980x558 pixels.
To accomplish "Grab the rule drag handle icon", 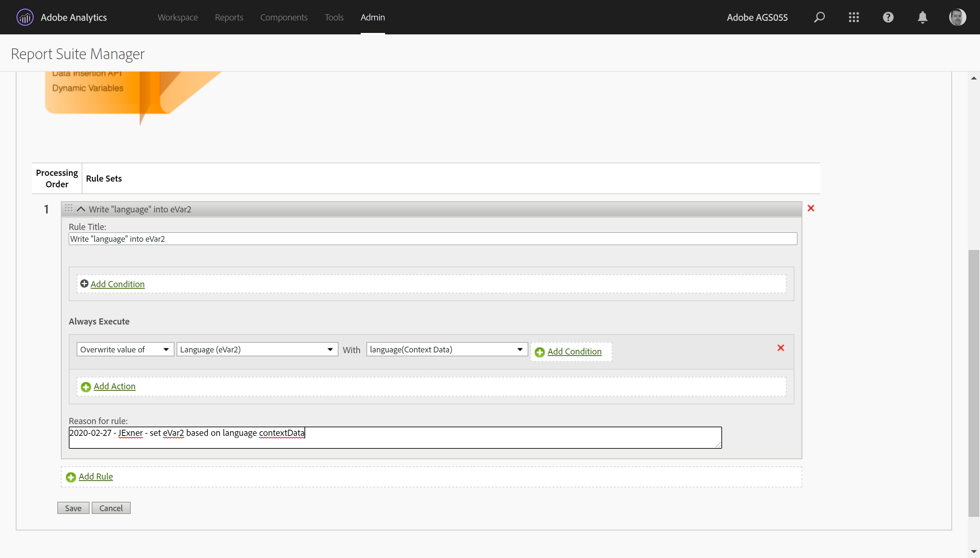I will pyautogui.click(x=69, y=208).
